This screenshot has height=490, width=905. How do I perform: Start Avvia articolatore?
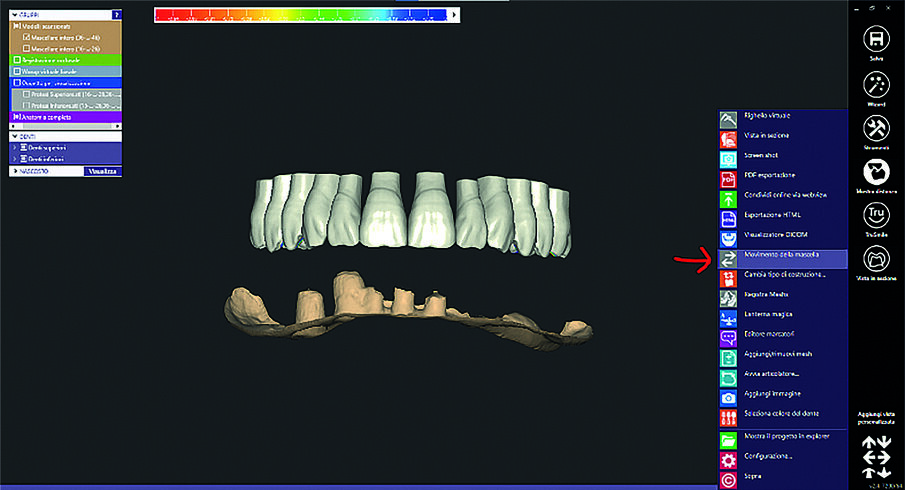coord(782,377)
